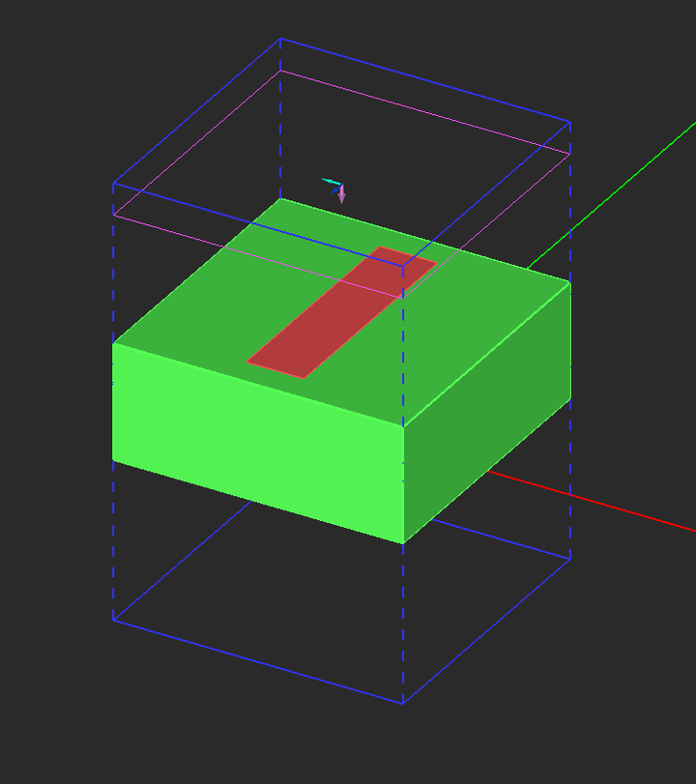Viewport: 696px width, 784px height.
Task: Click the pink plane's leftmost corner
Action: [x=113, y=215]
